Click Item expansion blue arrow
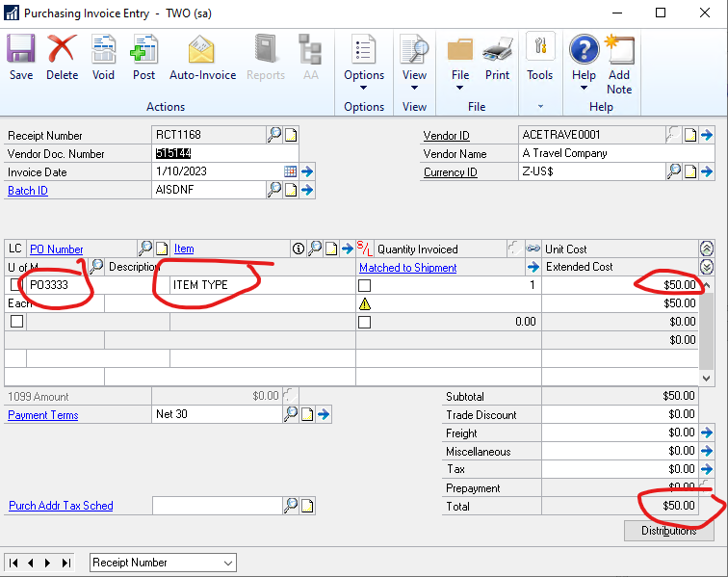The width and height of the screenshot is (728, 577). coord(348,249)
